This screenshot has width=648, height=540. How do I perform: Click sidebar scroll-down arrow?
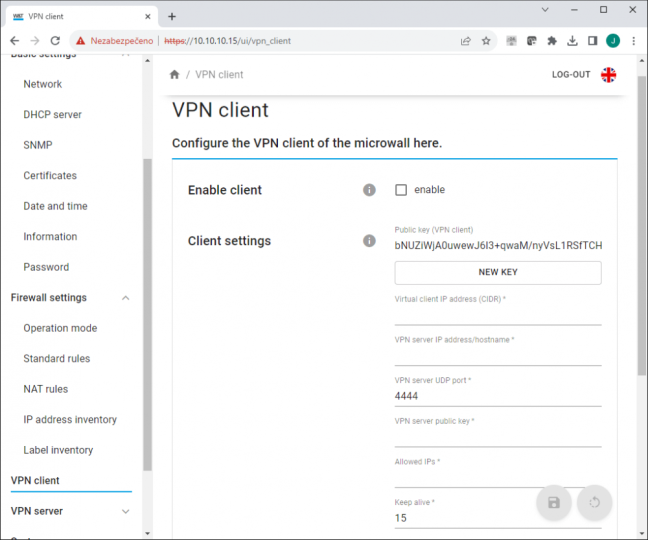pos(148,533)
